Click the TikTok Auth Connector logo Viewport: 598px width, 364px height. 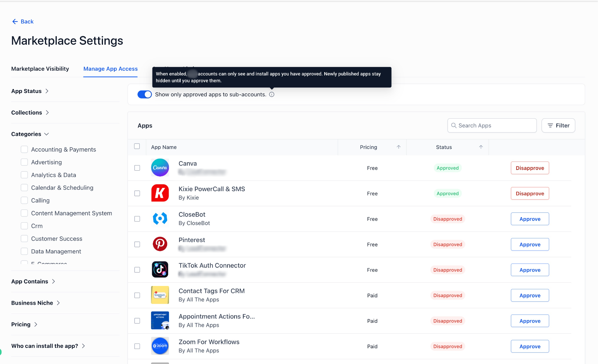point(160,270)
